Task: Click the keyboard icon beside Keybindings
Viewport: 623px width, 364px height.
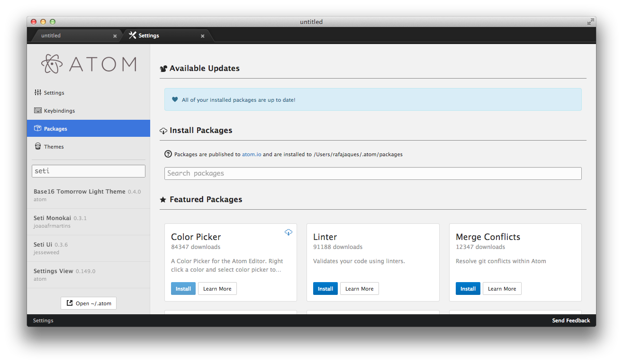Action: [38, 110]
